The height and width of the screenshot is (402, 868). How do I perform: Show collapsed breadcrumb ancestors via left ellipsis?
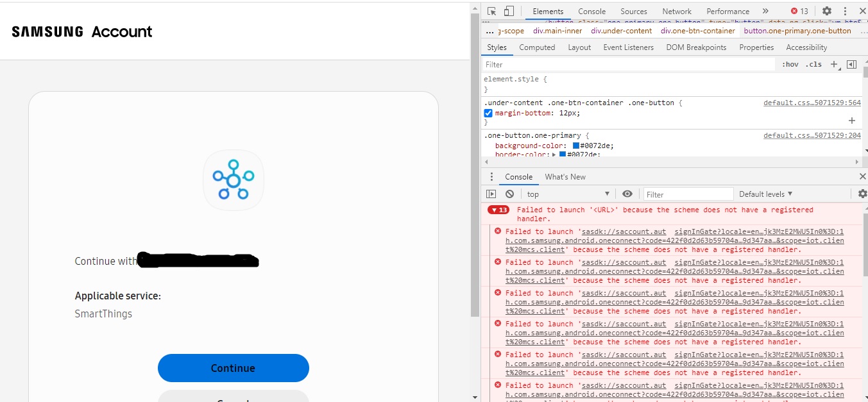point(490,31)
